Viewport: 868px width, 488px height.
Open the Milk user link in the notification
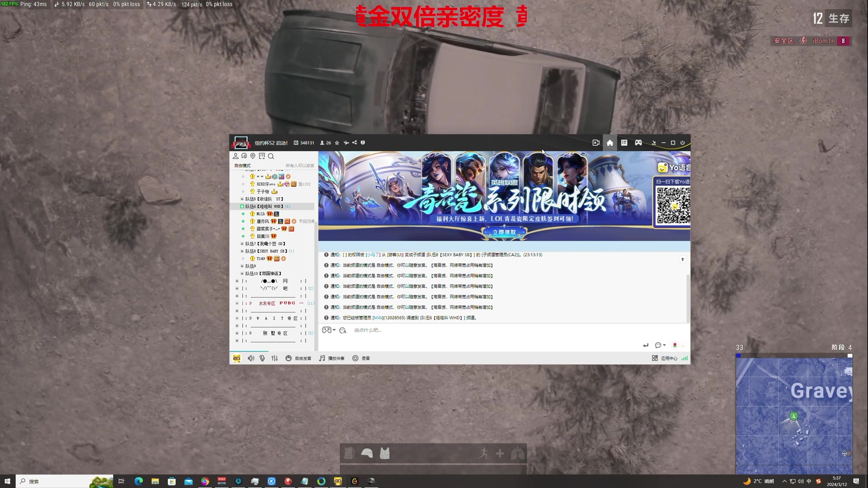click(377, 318)
